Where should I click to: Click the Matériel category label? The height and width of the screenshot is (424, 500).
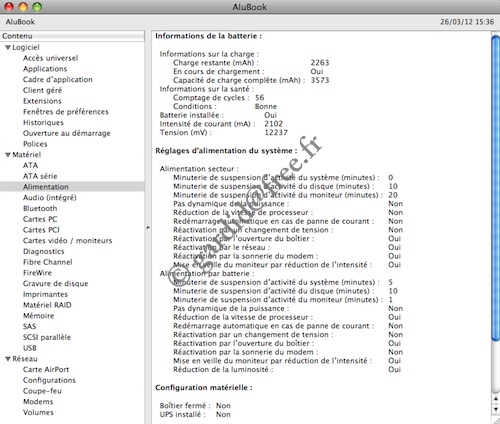[x=27, y=155]
